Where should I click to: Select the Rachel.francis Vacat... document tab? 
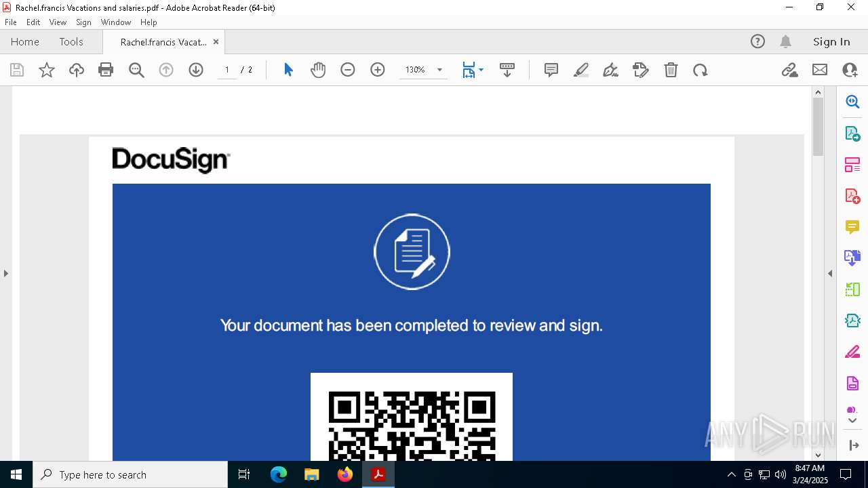163,42
